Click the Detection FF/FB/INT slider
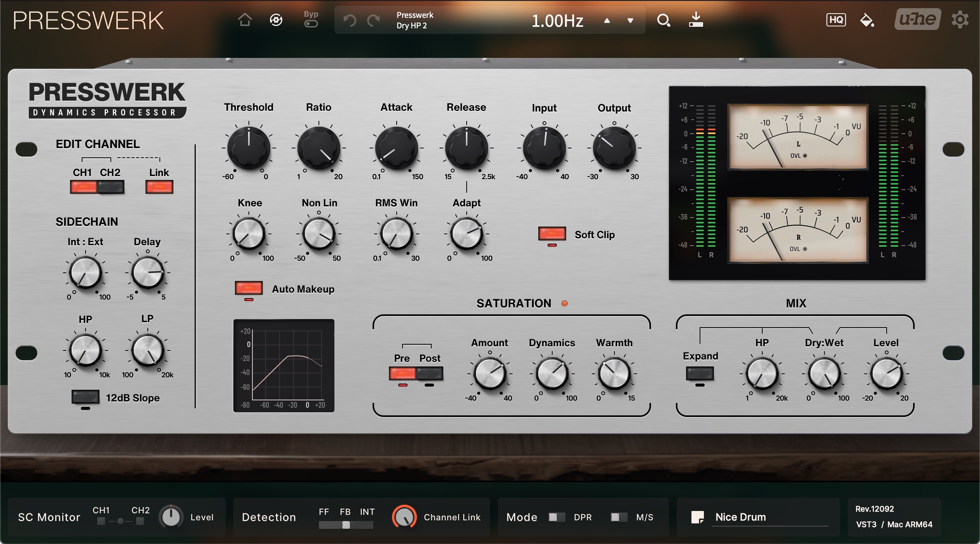 tap(346, 525)
